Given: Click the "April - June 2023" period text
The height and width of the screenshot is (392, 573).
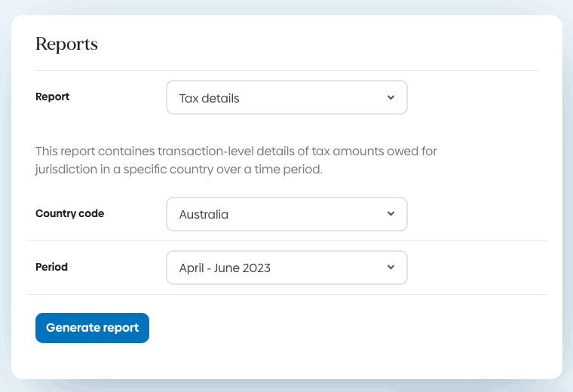Looking at the screenshot, I should [225, 268].
